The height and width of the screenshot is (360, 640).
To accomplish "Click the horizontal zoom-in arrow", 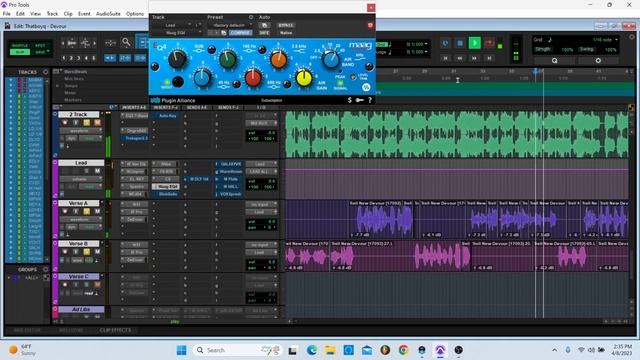I will tap(95, 43).
